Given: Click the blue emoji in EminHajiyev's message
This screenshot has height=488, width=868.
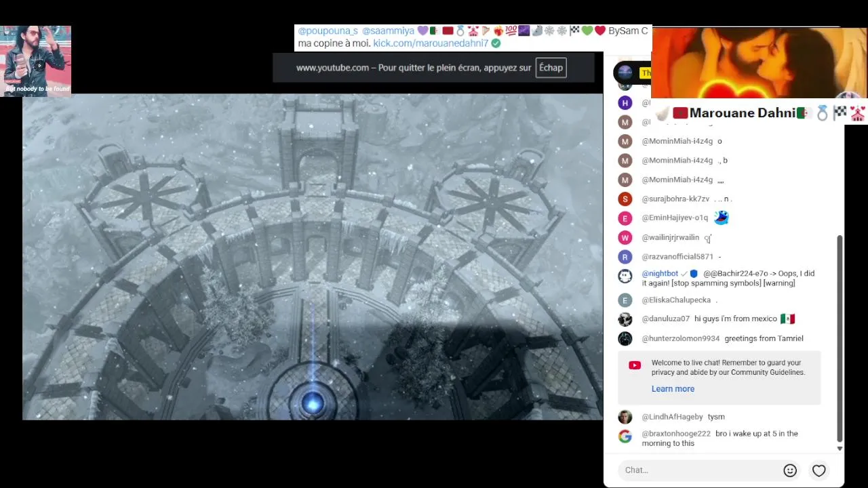Looking at the screenshot, I should point(721,218).
